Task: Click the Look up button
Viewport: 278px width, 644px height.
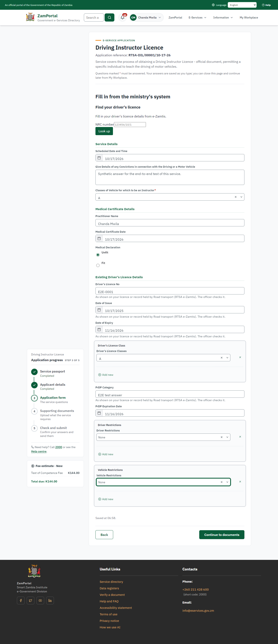Action: [104, 131]
